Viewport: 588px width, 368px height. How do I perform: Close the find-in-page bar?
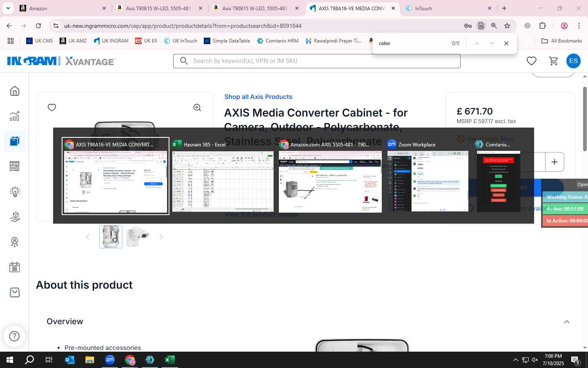(x=506, y=43)
